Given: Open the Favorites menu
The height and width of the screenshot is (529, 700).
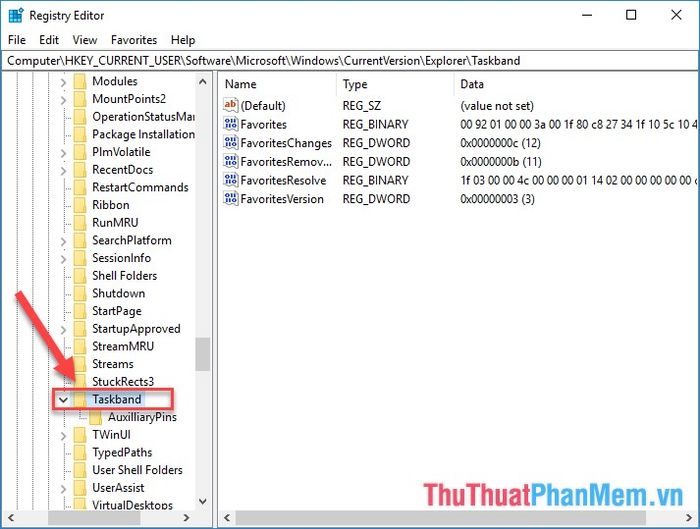Looking at the screenshot, I should click(134, 40).
